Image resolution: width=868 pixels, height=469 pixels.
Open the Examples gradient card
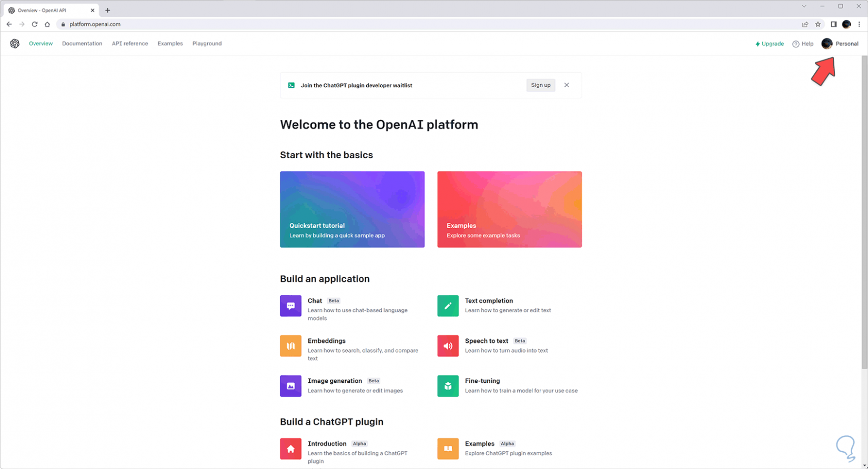tap(510, 209)
